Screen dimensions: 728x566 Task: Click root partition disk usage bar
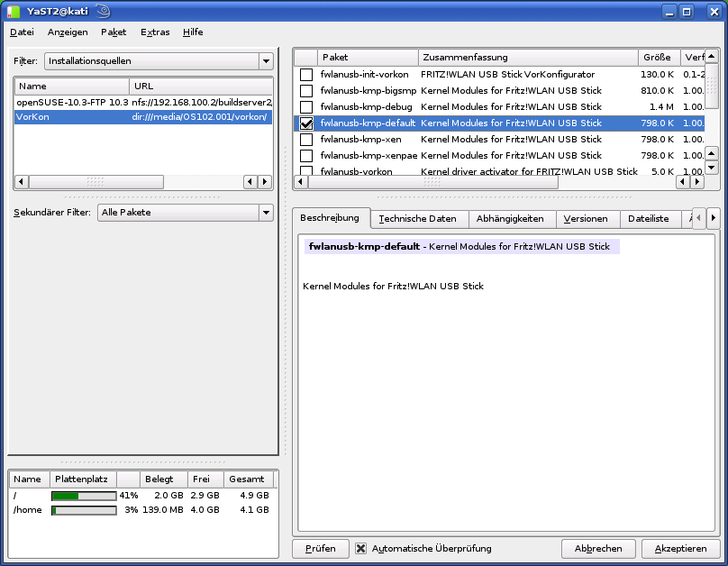pos(84,496)
